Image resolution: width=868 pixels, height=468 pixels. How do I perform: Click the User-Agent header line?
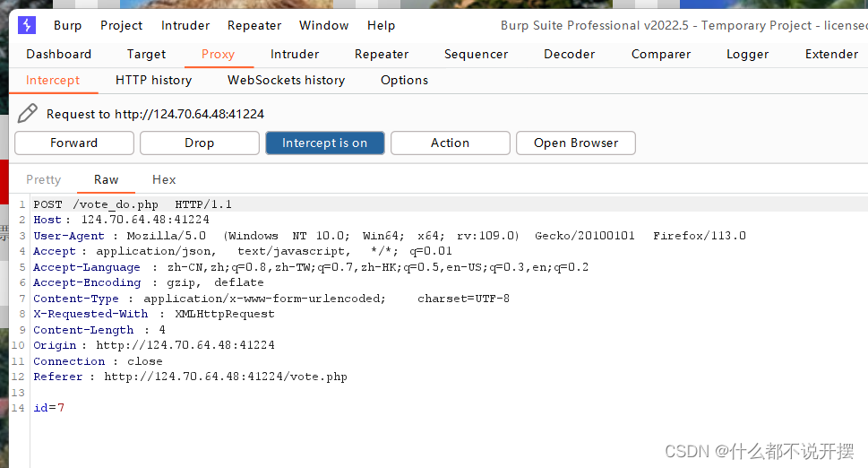coord(389,236)
